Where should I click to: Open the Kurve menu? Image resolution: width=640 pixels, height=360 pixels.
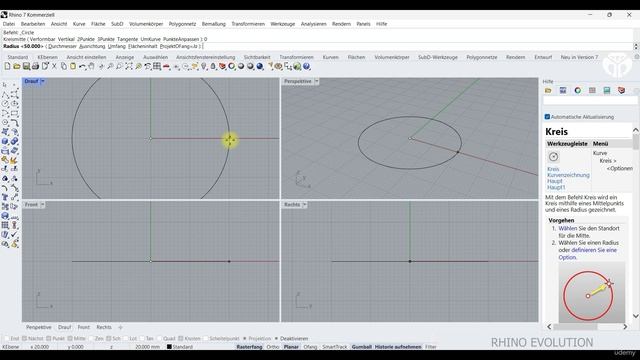pos(79,24)
